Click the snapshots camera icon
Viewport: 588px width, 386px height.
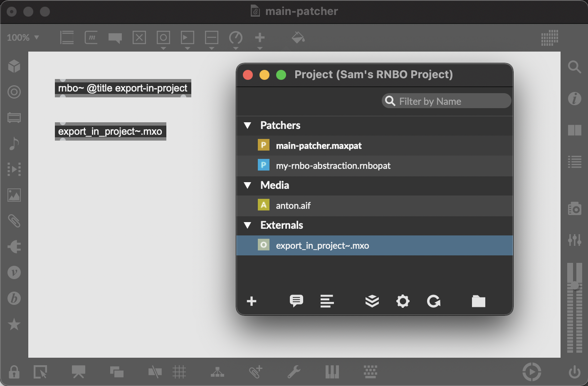click(x=574, y=208)
